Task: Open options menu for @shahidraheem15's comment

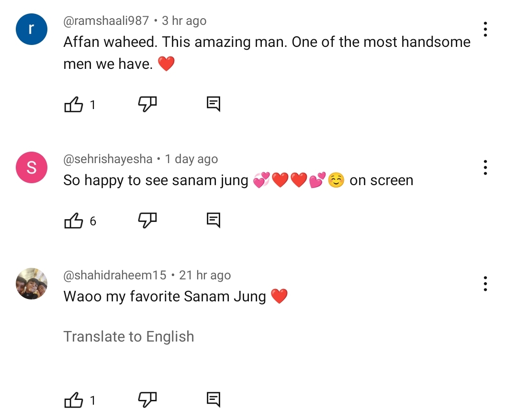Action: 485,284
